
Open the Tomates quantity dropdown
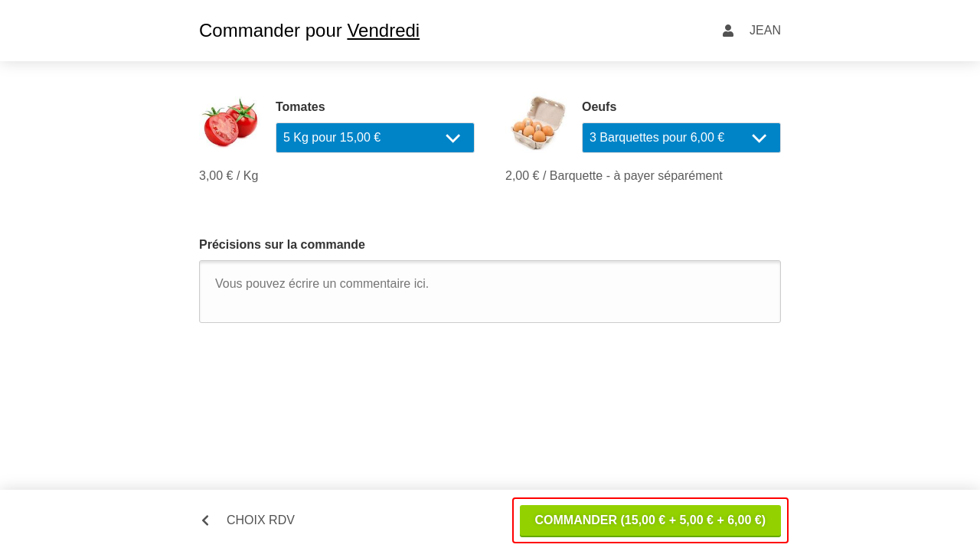[375, 138]
